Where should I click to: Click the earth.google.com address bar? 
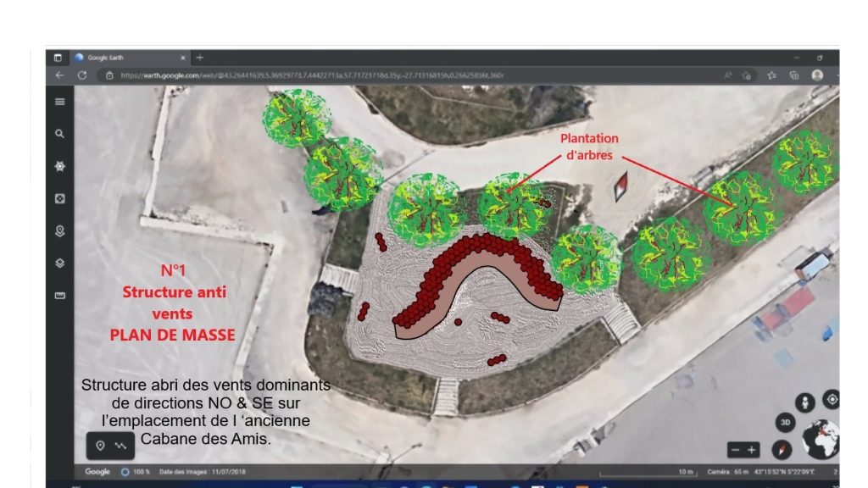click(339, 75)
